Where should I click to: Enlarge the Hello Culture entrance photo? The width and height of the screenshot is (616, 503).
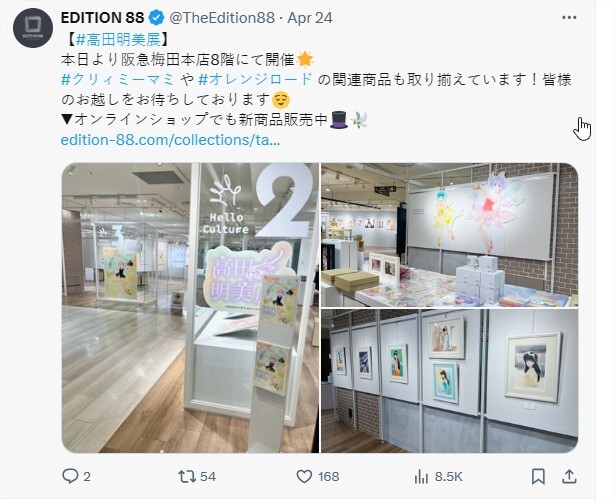191,308
